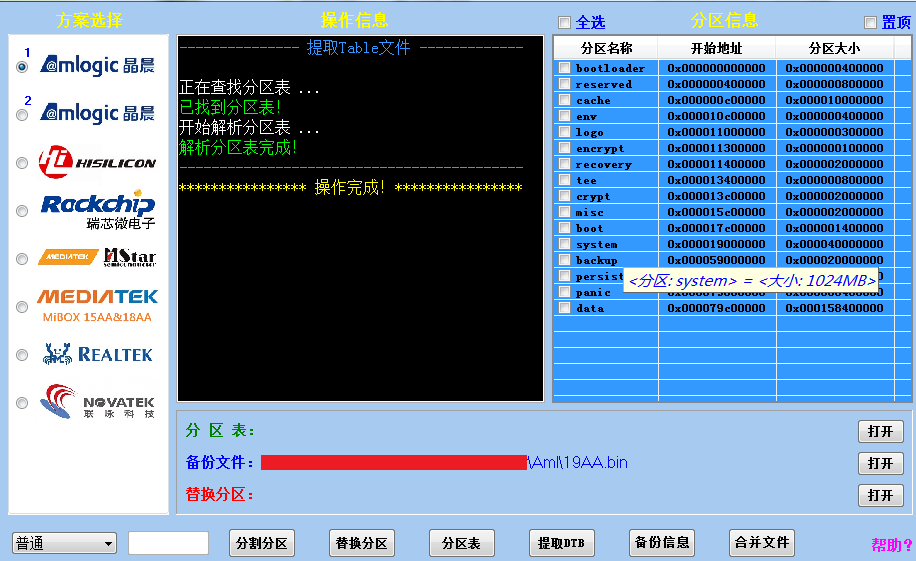
Task: Select the Realtek radio button
Action: pyautogui.click(x=22, y=355)
